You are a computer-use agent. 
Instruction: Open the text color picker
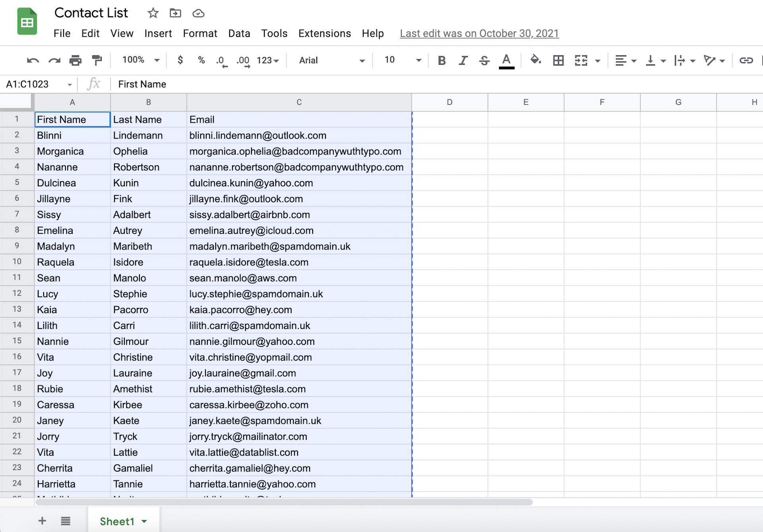(506, 60)
